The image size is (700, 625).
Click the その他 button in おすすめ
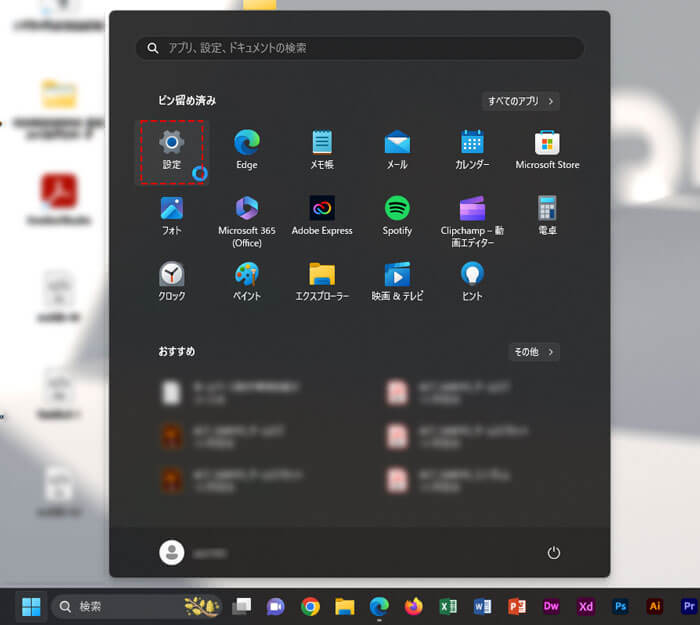(x=534, y=352)
